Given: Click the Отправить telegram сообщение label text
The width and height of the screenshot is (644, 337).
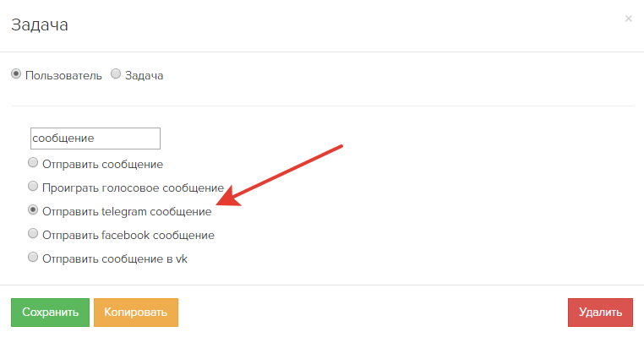Looking at the screenshot, I should tap(127, 212).
